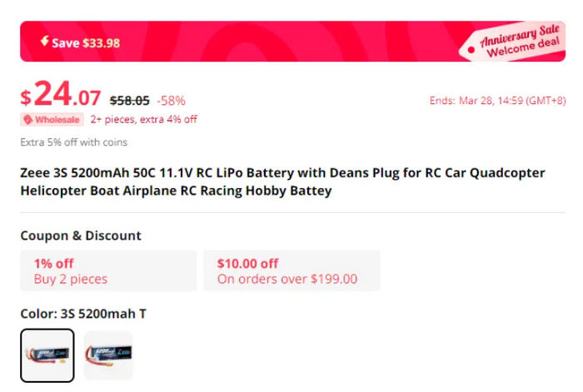
Task: Click the Save $33.98 banner text
Action: (x=87, y=43)
